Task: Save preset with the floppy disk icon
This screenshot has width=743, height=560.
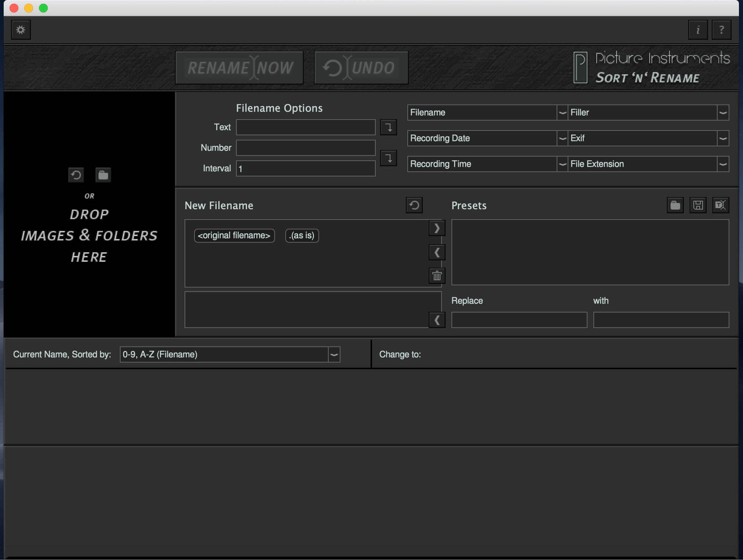Action: pos(698,205)
